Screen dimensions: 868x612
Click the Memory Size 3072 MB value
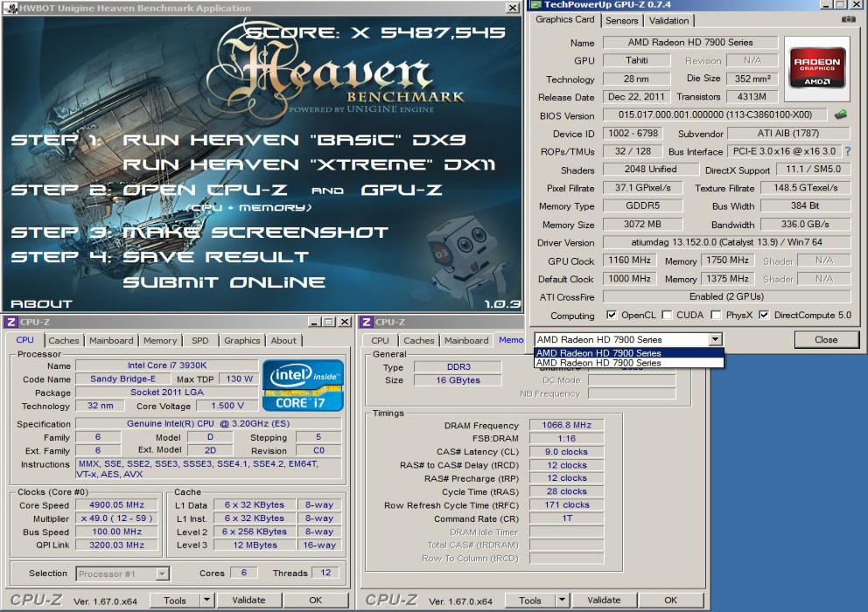click(642, 224)
